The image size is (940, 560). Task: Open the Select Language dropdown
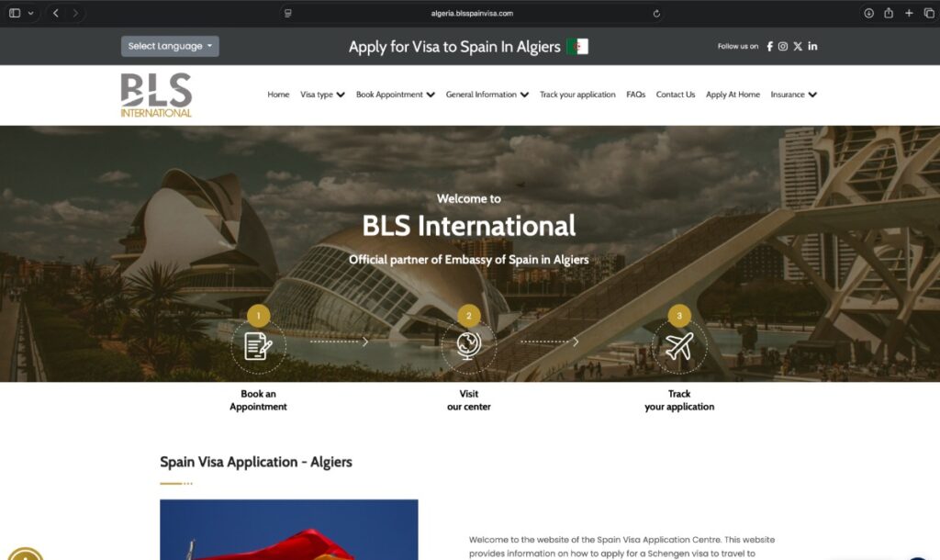170,46
